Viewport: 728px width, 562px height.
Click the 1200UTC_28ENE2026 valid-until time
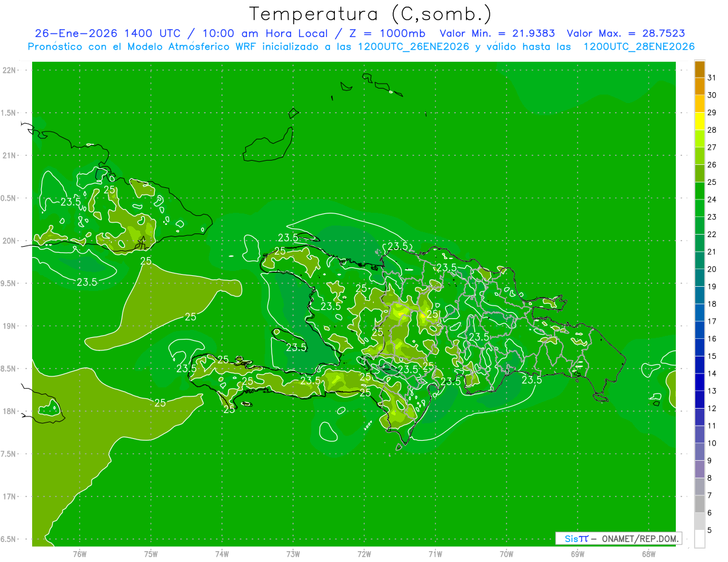tap(639, 47)
